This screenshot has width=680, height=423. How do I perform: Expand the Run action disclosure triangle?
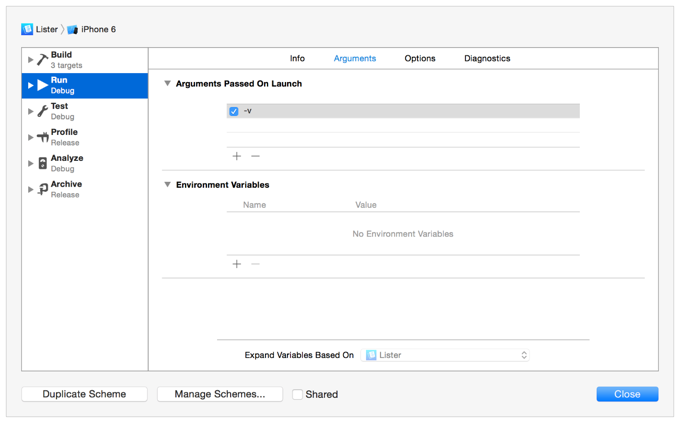[30, 85]
